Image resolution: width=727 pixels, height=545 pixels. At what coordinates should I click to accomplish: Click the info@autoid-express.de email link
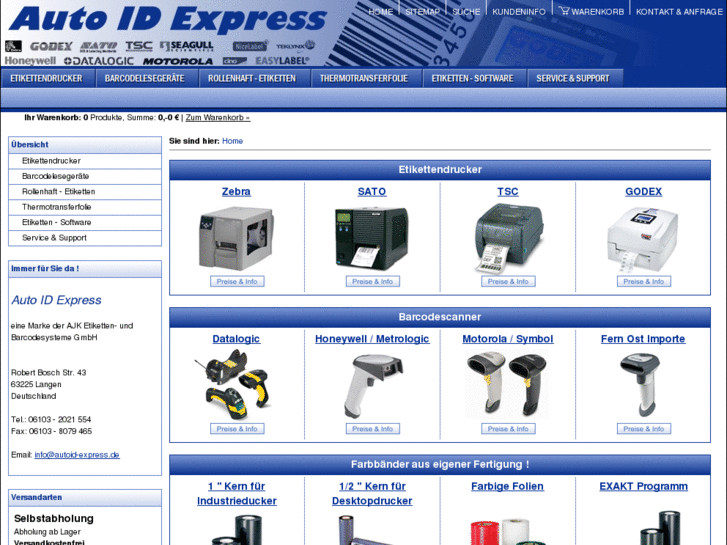[77, 455]
